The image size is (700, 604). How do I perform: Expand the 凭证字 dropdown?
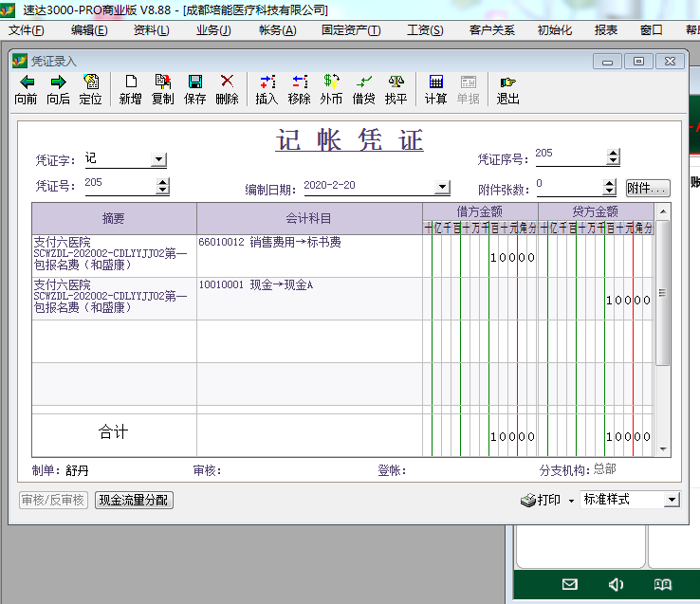(x=158, y=161)
